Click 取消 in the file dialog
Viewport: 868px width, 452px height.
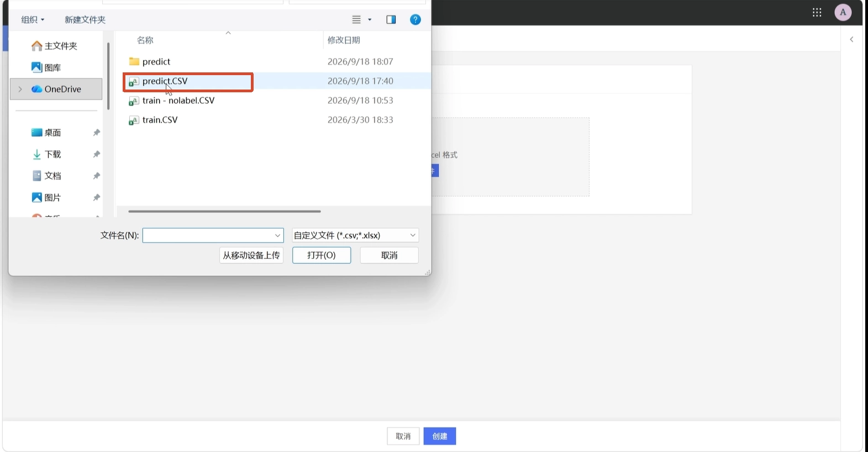pyautogui.click(x=389, y=255)
